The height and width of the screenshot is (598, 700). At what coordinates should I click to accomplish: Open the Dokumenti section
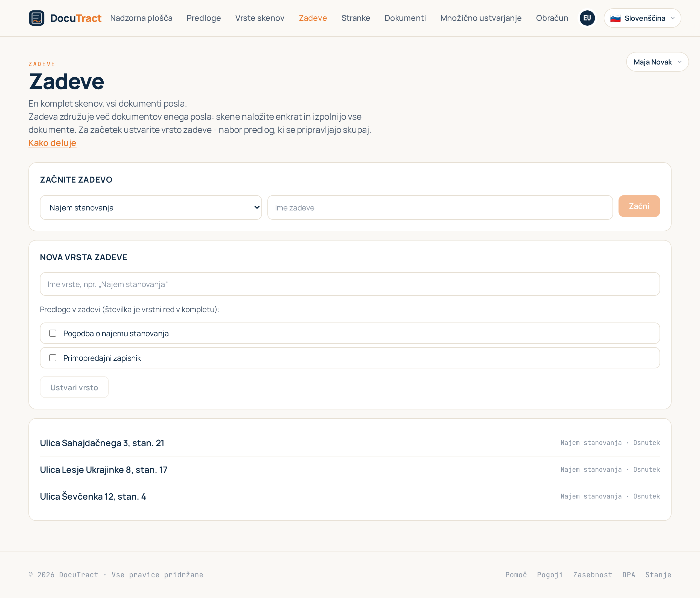coord(405,18)
